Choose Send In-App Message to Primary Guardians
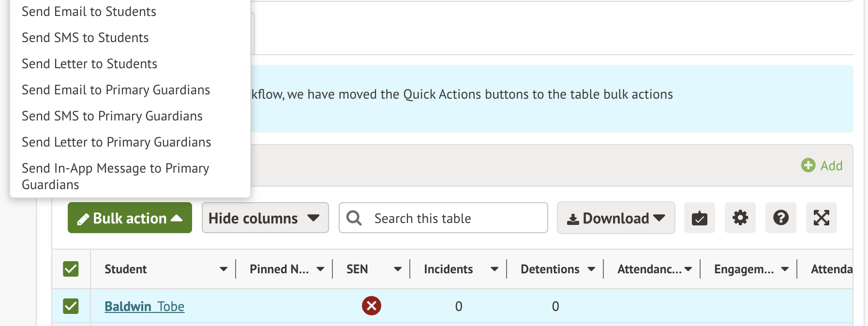 coord(116,176)
